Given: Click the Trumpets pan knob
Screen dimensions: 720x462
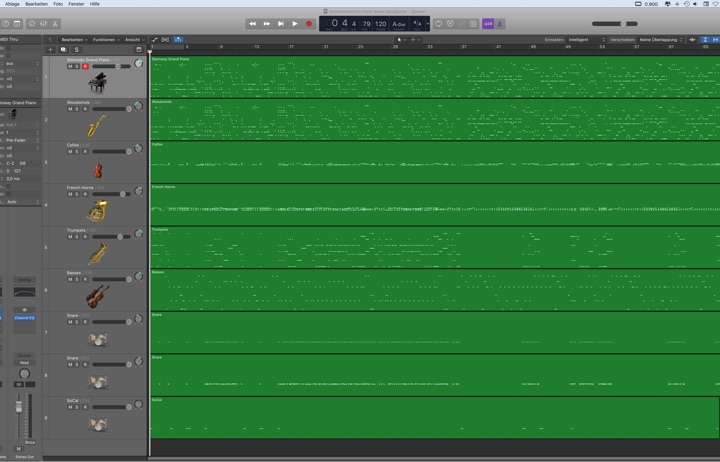Looking at the screenshot, I should click(x=138, y=234).
